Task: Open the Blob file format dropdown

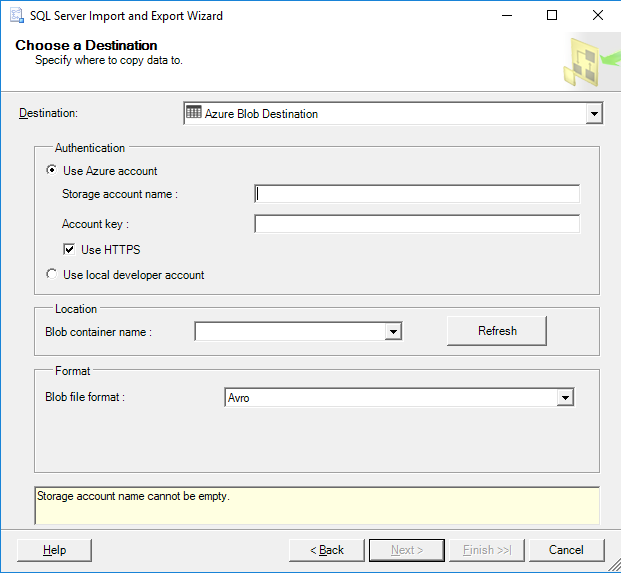Action: click(x=565, y=398)
